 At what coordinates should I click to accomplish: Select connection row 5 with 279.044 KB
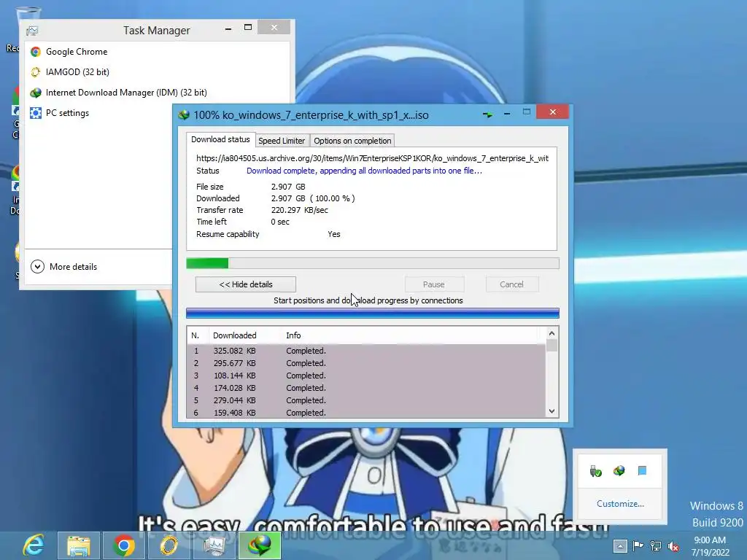point(366,400)
